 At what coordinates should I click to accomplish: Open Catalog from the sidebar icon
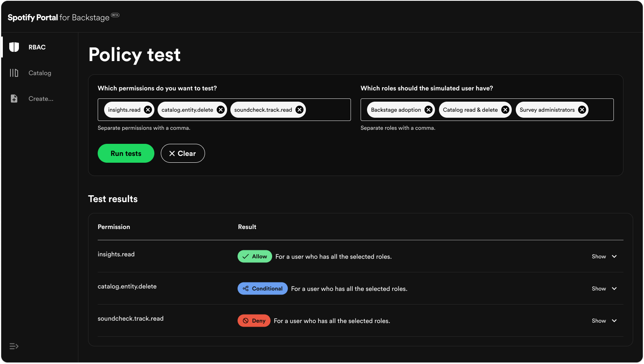point(14,73)
